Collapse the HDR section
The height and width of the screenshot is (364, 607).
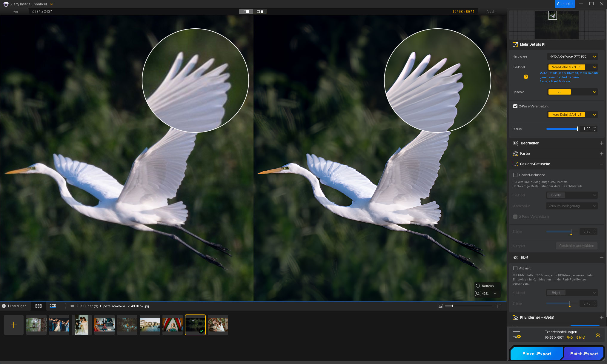click(601, 257)
